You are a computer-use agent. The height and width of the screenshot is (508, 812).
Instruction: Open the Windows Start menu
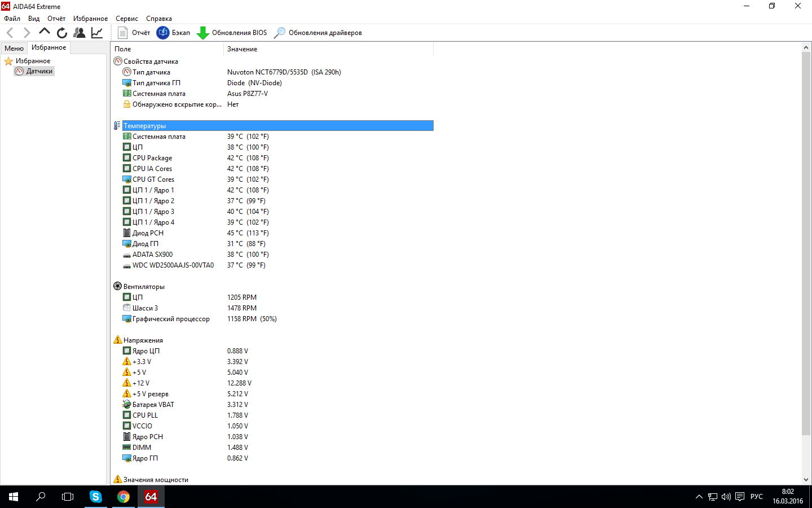click(x=14, y=497)
